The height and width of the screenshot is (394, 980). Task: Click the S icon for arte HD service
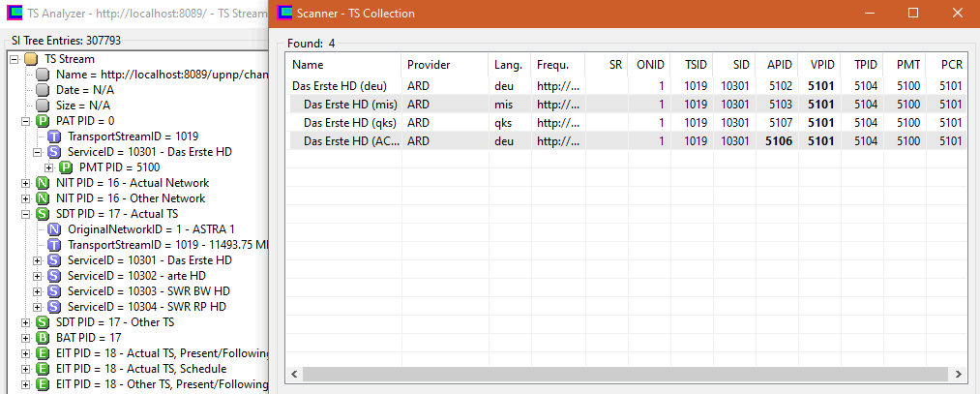[54, 276]
